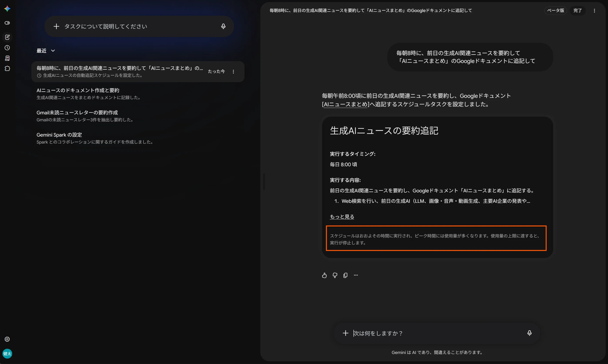Copy the response with copy icon
Viewport: 608px width, 364px height.
pyautogui.click(x=345, y=275)
